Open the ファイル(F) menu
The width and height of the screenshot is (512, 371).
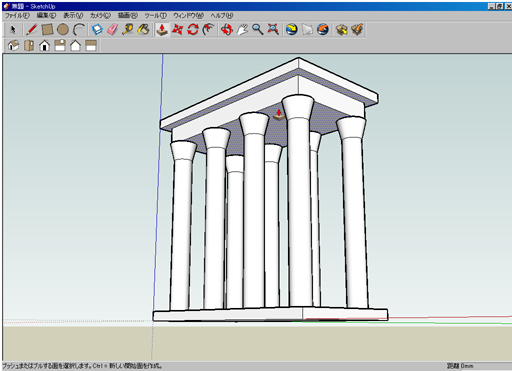coord(17,15)
